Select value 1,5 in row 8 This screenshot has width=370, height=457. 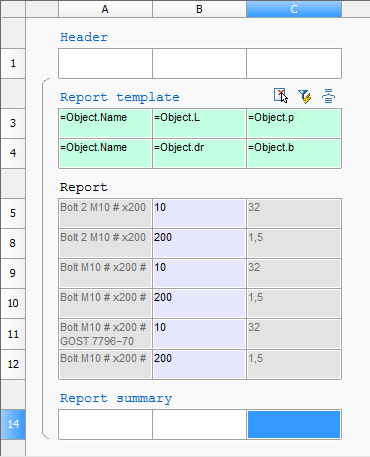tap(294, 243)
